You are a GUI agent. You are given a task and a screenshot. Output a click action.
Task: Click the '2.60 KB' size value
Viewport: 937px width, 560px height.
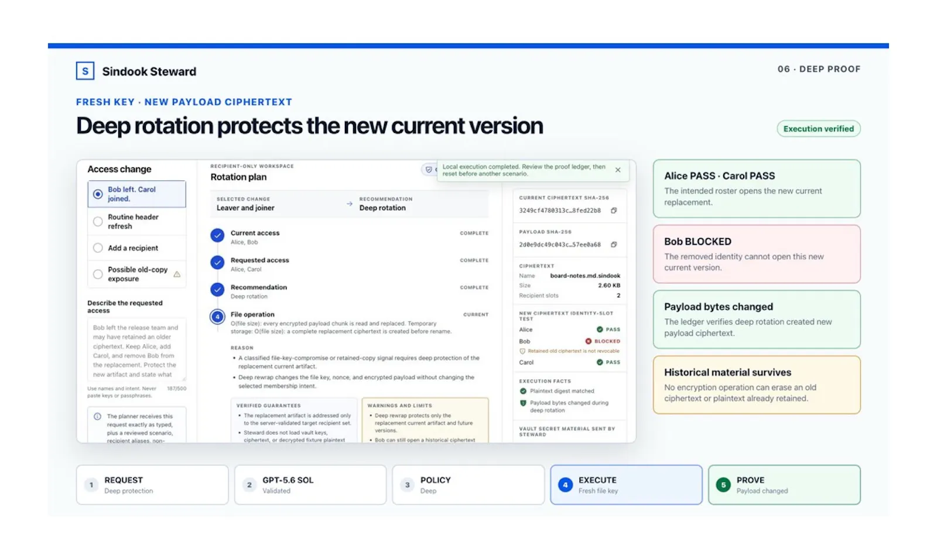point(609,286)
